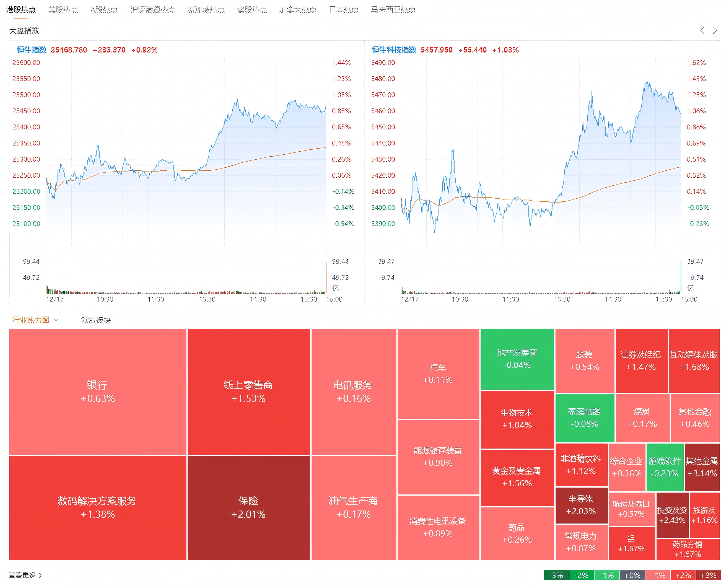
Task: Switch to the 美股热点 tab
Action: click(63, 9)
